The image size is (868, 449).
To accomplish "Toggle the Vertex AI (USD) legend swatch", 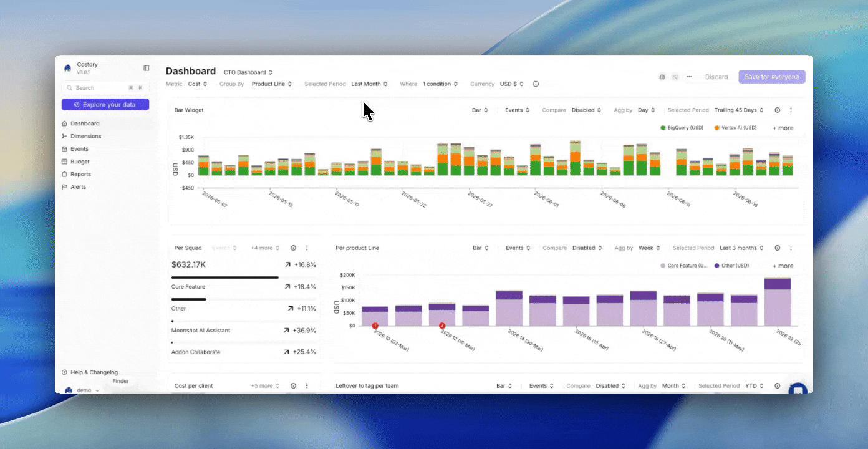I will (x=717, y=127).
